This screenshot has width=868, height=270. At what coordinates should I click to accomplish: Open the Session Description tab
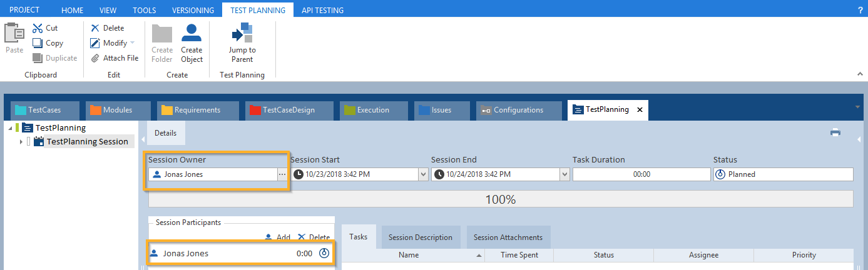point(420,237)
